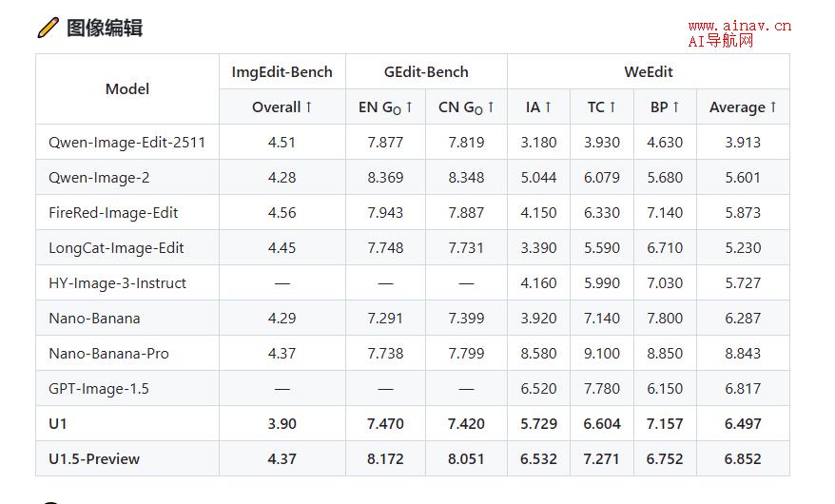Click the ImgEdit-Bench header cell
The height and width of the screenshot is (504, 835).
coord(282,72)
